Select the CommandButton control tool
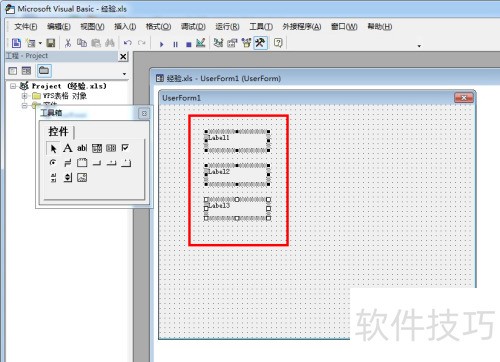Screen dimensions: 500x362 coord(97,163)
